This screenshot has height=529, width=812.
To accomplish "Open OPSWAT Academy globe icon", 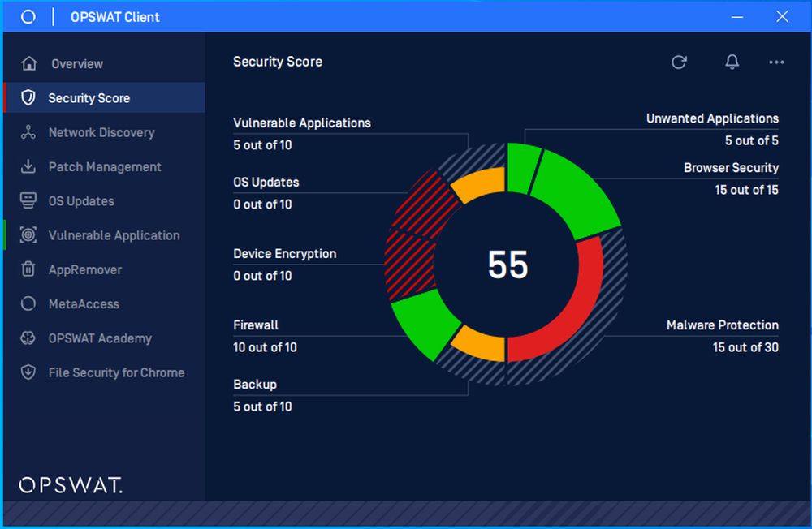I will 28,338.
